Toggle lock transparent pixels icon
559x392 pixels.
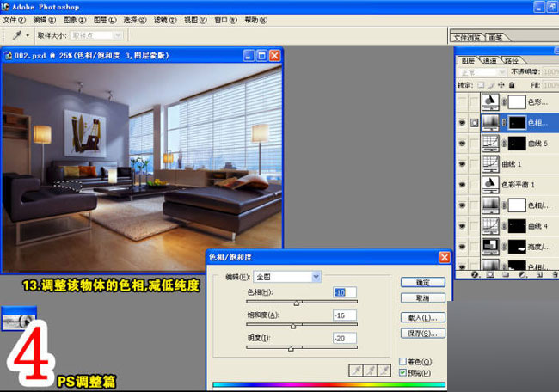[481, 85]
